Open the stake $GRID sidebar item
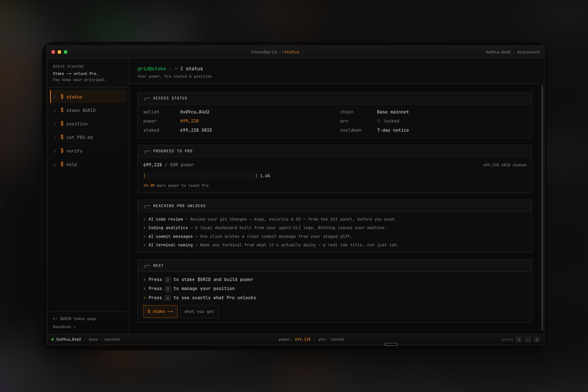588x392 pixels. coord(88,110)
